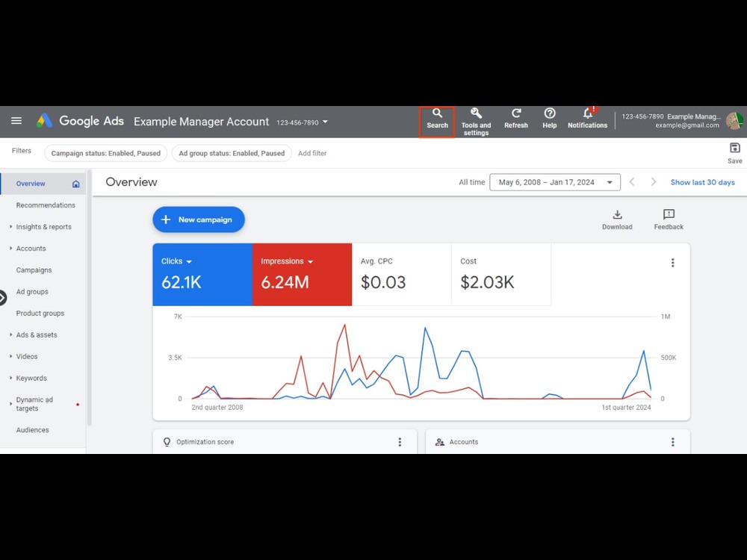Download the overview report
747x560 pixels.
click(x=617, y=220)
